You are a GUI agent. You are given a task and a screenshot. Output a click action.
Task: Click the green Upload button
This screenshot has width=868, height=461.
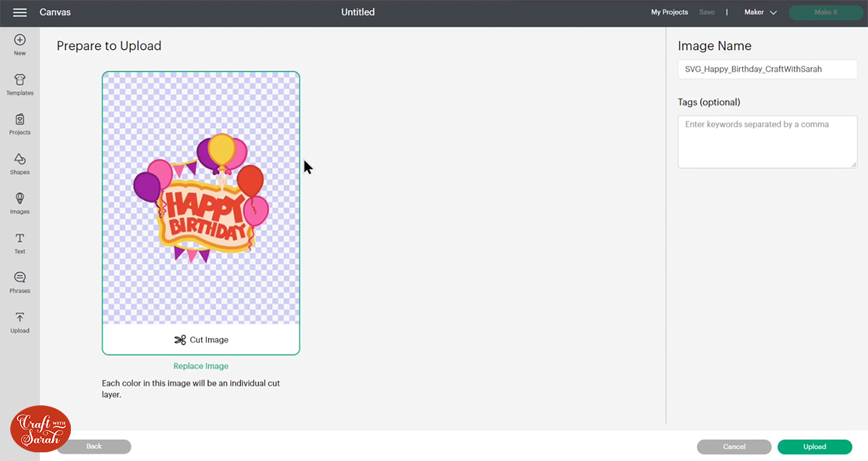click(x=814, y=447)
